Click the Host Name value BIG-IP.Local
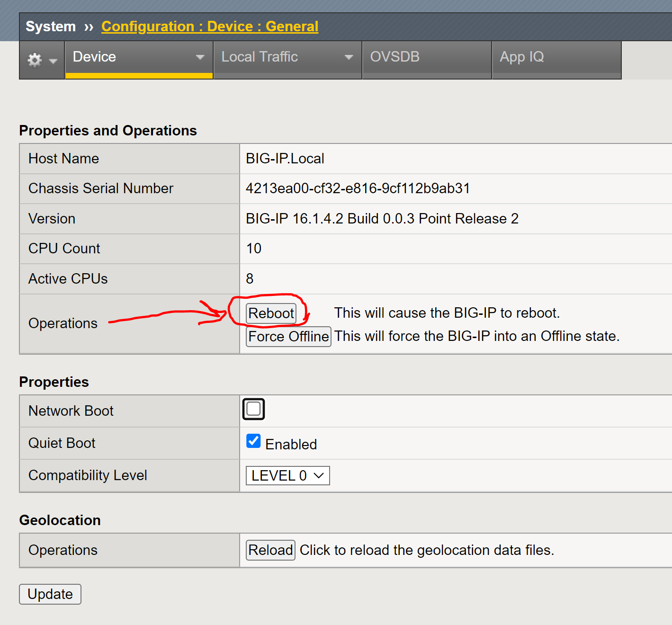Screen dimensions: 672x625 coord(284,158)
